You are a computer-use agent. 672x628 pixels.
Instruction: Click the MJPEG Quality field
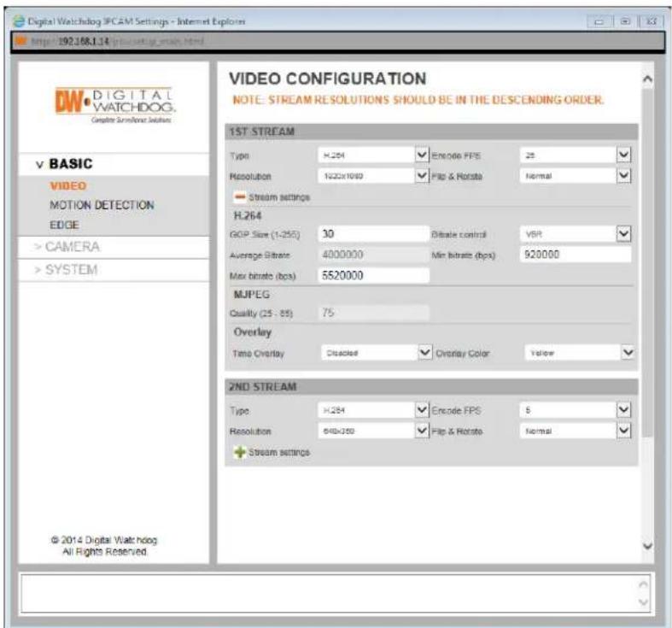click(373, 312)
